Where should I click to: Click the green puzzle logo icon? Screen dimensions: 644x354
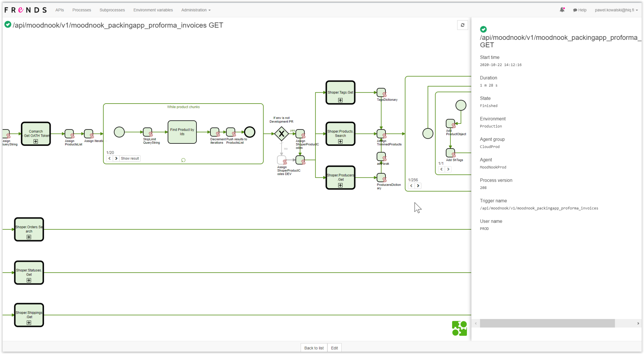[x=459, y=328]
